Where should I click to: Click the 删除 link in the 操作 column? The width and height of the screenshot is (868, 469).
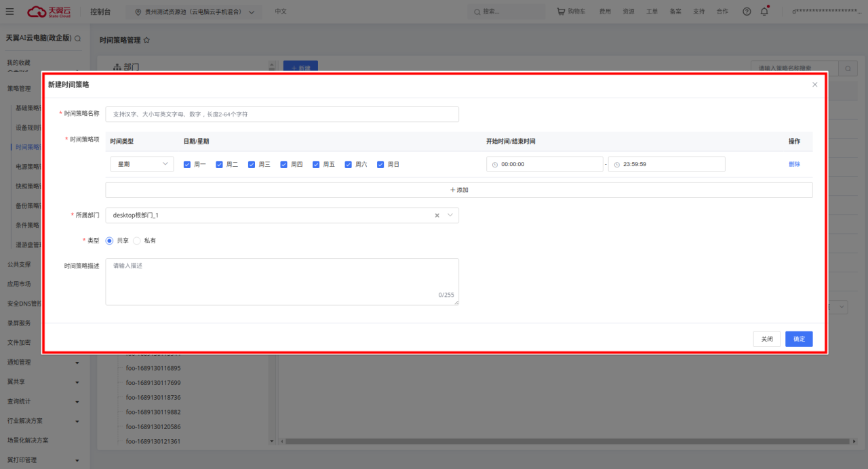tap(794, 164)
